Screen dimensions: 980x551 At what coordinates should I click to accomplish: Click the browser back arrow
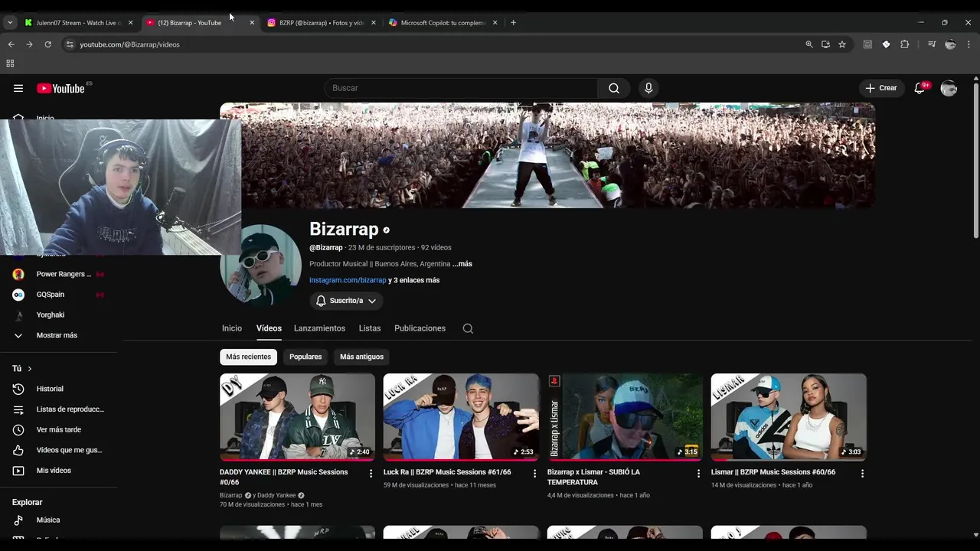pyautogui.click(x=11, y=44)
